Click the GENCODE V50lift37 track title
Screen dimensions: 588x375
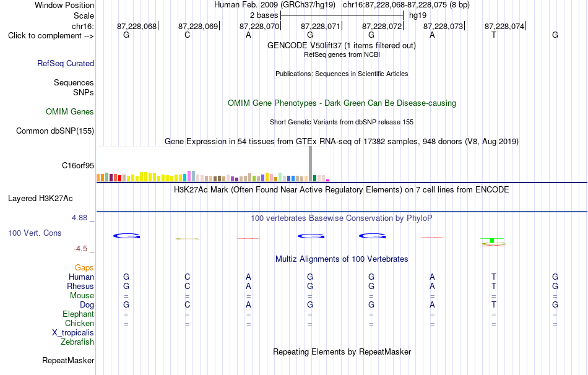pyautogui.click(x=342, y=45)
